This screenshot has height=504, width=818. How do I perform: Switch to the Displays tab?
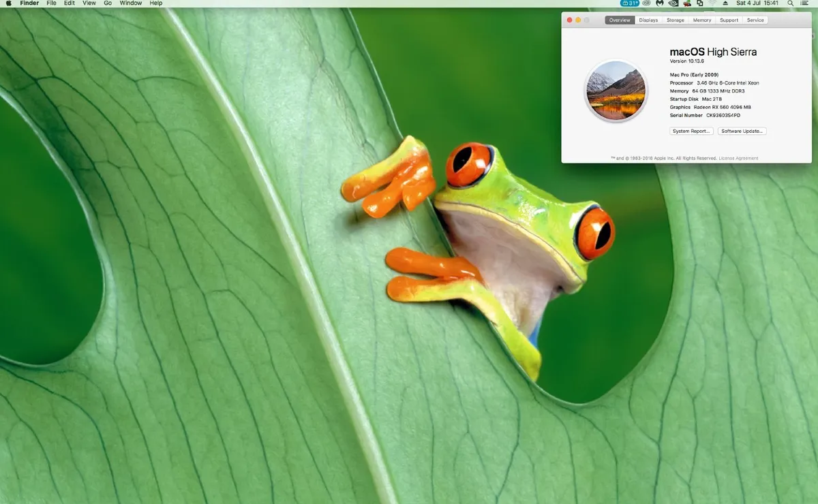point(648,20)
